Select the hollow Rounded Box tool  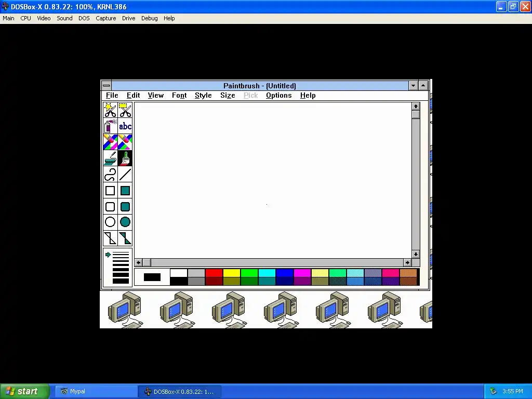110,206
